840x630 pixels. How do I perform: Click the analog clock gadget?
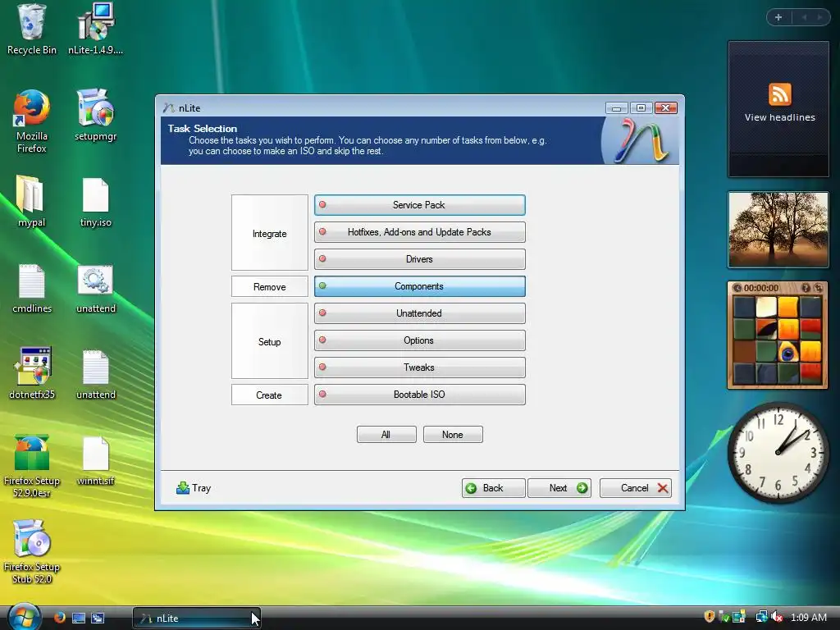pyautogui.click(x=778, y=453)
